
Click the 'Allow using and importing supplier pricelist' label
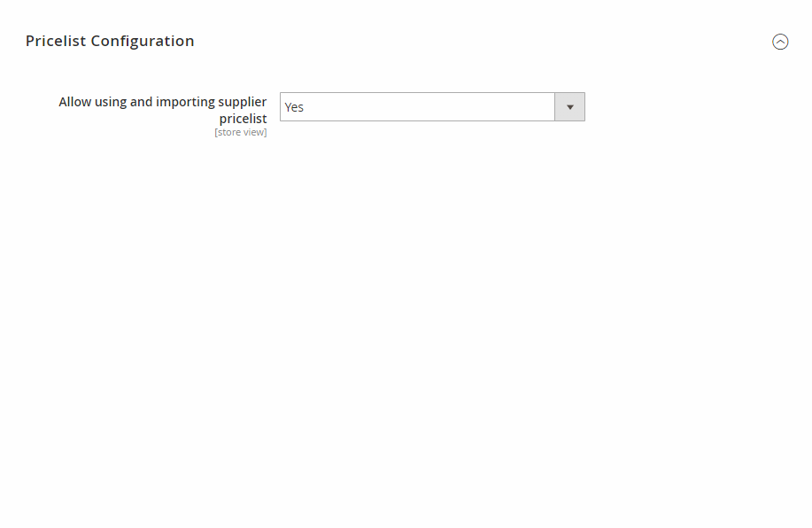pyautogui.click(x=163, y=110)
